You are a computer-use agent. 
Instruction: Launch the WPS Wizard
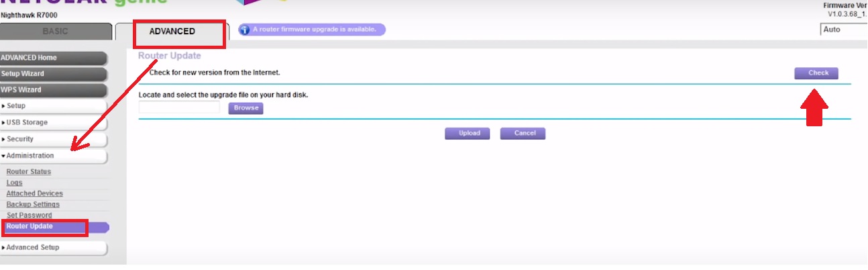54,90
